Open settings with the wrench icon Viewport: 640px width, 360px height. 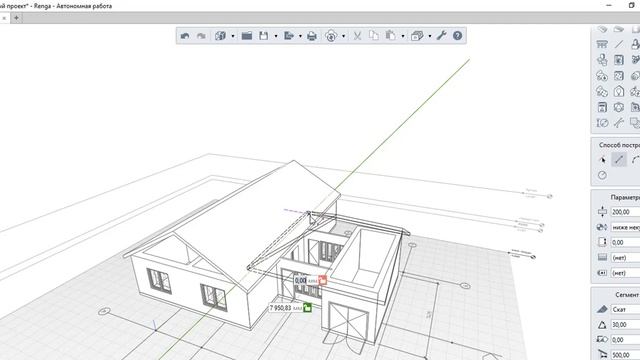441,36
